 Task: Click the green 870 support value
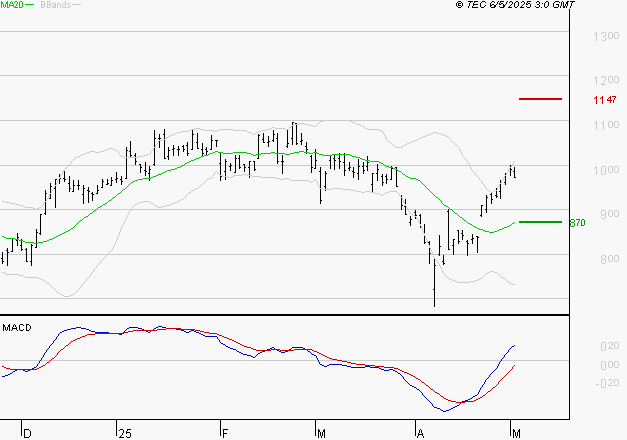[x=577, y=223]
